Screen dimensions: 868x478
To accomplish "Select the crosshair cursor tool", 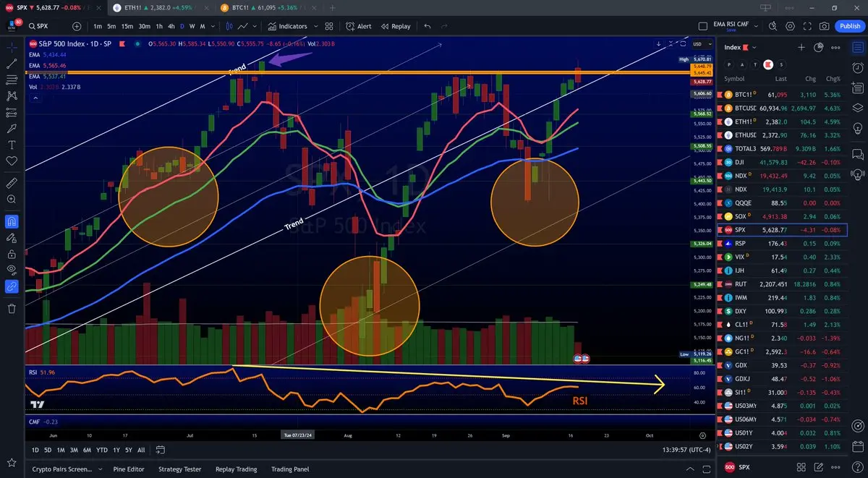I will pyautogui.click(x=12, y=47).
